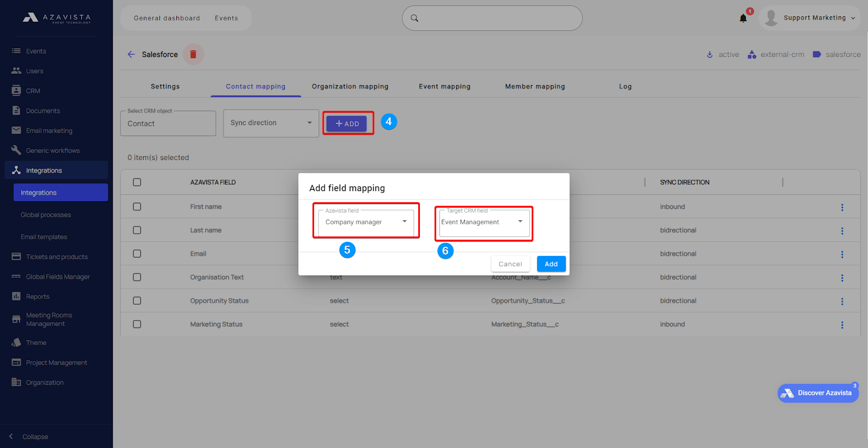Switch to the Member mapping tab
Image resolution: width=868 pixels, height=448 pixels.
pos(535,86)
